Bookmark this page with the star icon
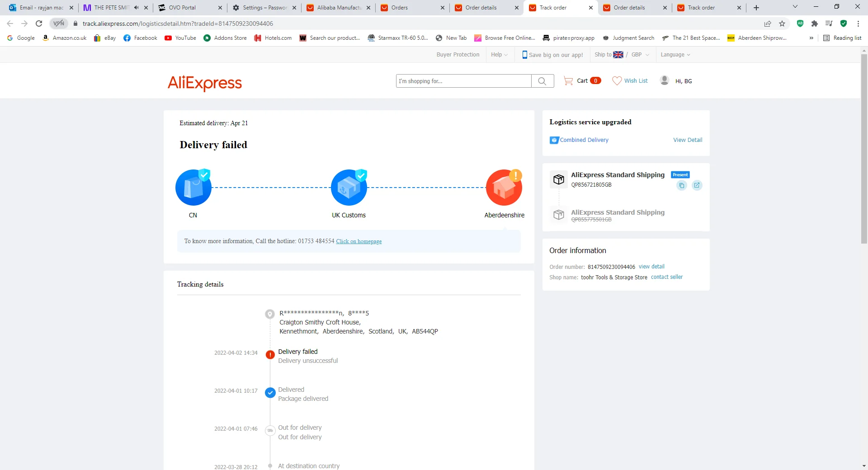Viewport: 868px width, 470px height. pos(782,23)
